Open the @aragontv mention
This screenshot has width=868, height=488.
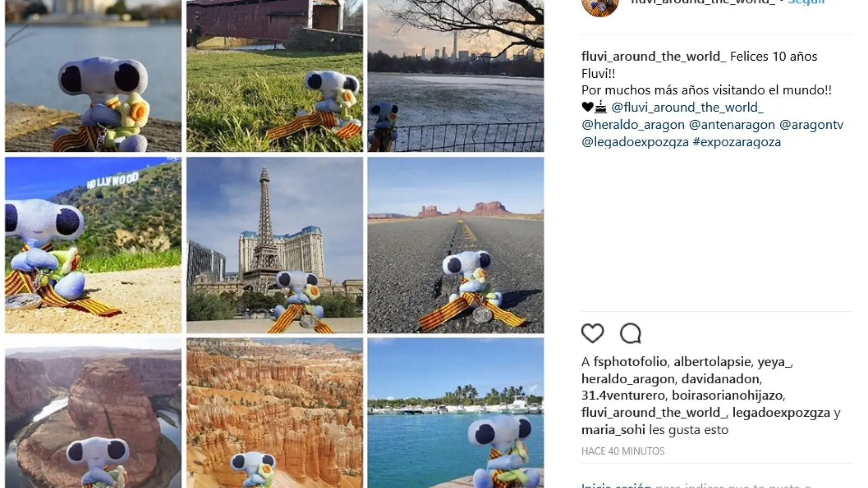(811, 125)
